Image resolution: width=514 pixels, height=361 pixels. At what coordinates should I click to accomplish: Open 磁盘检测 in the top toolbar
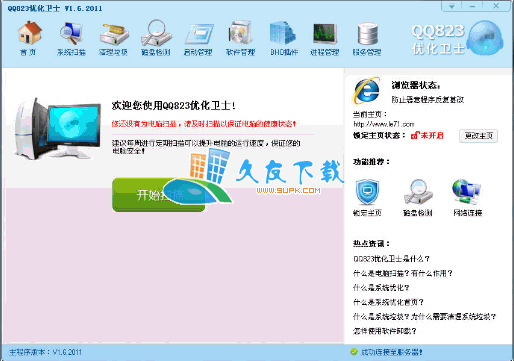(x=156, y=38)
